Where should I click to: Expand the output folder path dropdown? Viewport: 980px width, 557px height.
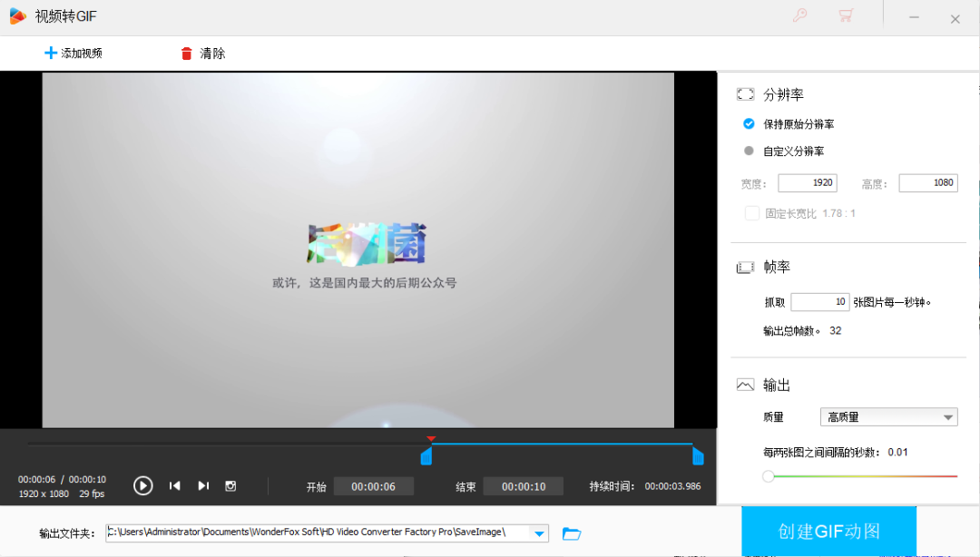540,533
